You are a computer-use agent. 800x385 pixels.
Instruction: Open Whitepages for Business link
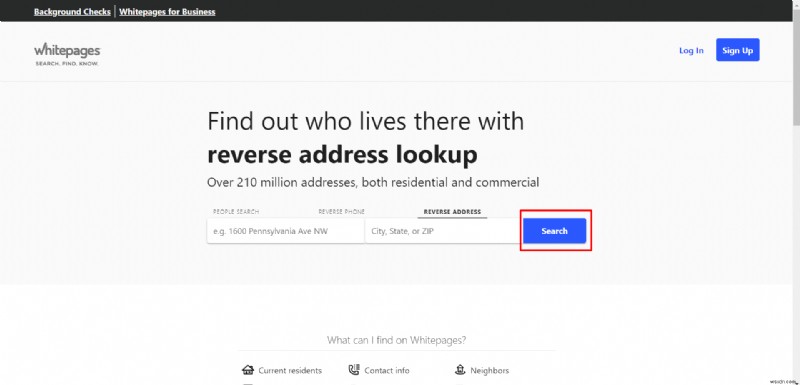click(167, 11)
